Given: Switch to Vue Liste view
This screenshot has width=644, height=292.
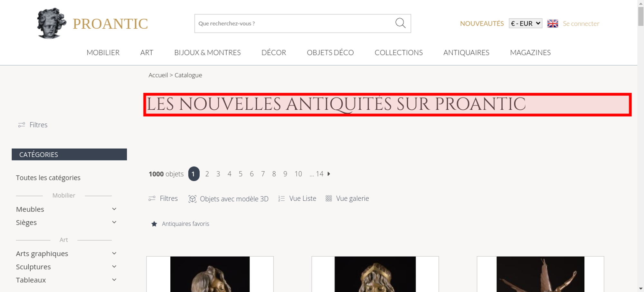Looking at the screenshot, I should point(297,198).
